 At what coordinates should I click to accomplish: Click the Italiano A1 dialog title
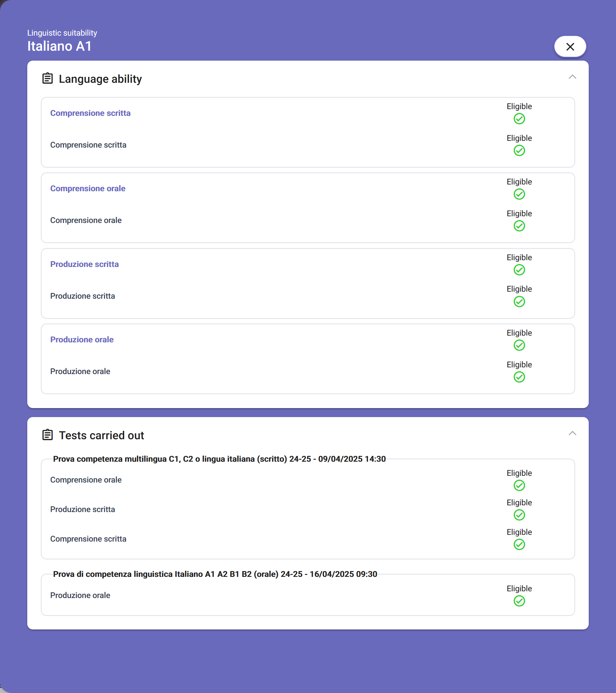tap(59, 46)
